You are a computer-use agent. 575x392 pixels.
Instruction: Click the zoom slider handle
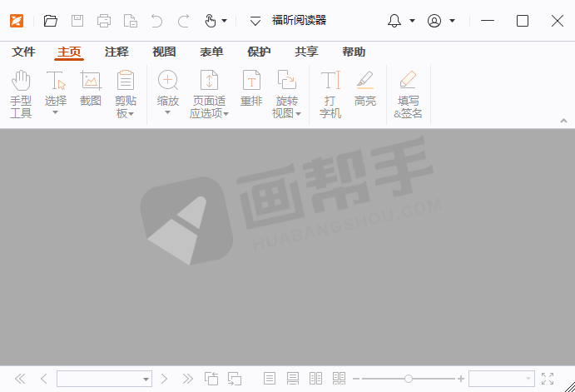408,379
